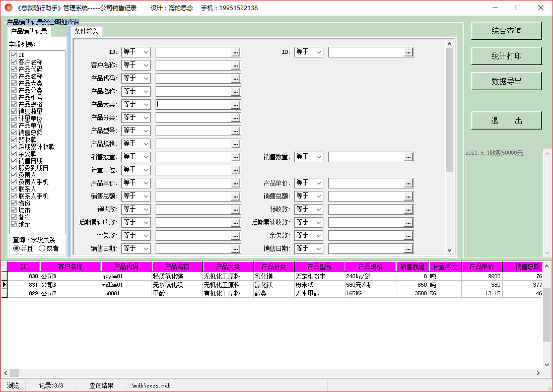Screen dimensions: 553x392
Task: Click the 统计打印 button
Action: [507, 56]
